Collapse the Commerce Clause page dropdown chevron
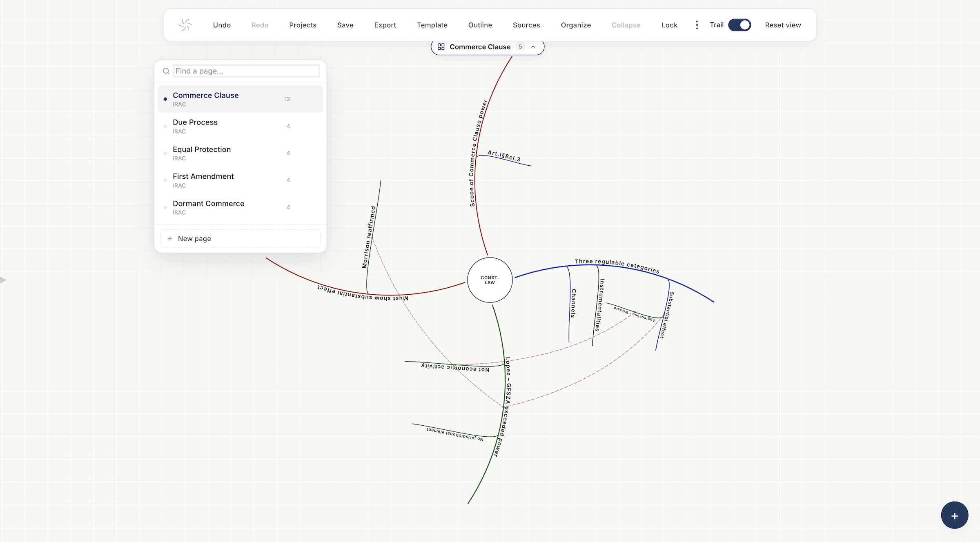 533,47
